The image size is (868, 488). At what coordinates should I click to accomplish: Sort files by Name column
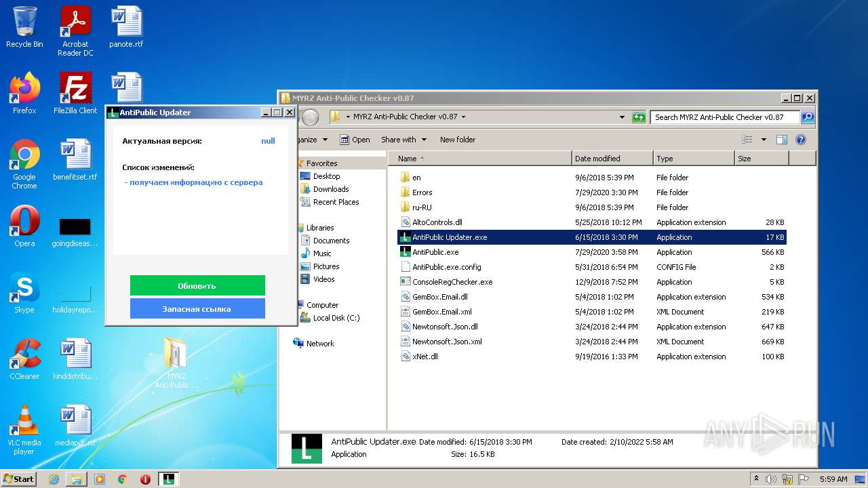480,159
